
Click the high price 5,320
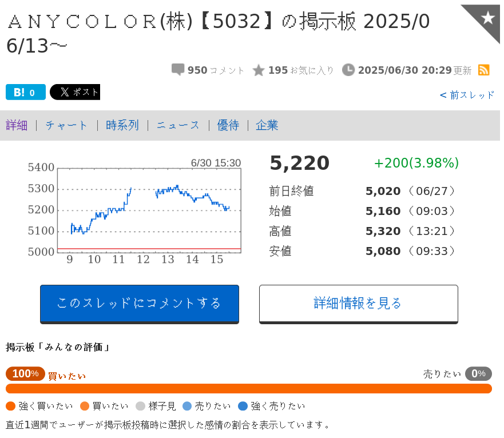tap(383, 231)
